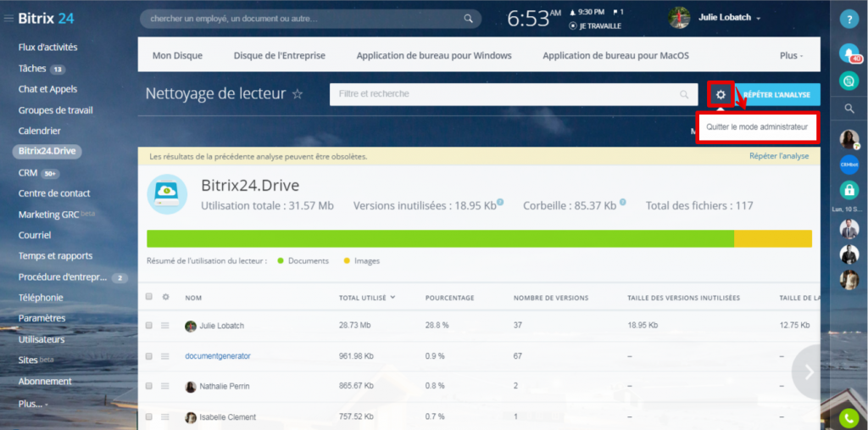Click the Bitrix24.Drive cloud icon
This screenshot has width=868, height=430.
pyautogui.click(x=167, y=194)
